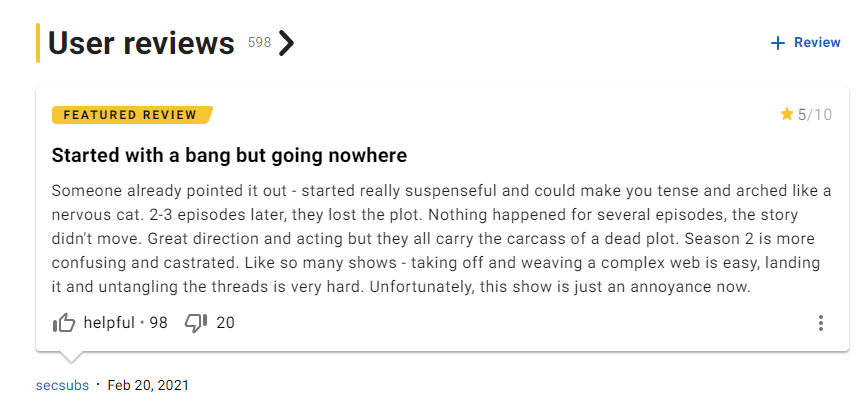Click the 'helpful' label text

(x=109, y=322)
